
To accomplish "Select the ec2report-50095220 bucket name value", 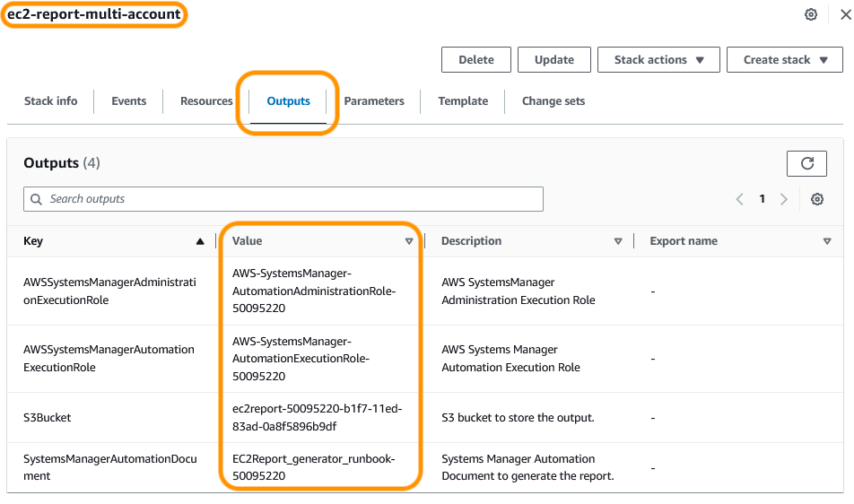I will [x=317, y=418].
